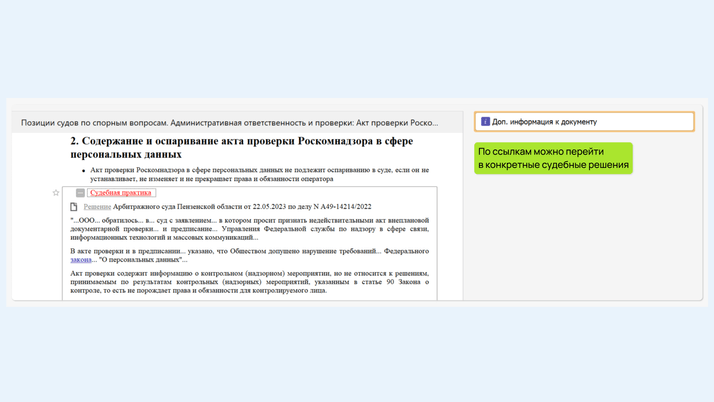
Task: Click the star bookmark icon beside Судебная практика
Action: tap(56, 193)
